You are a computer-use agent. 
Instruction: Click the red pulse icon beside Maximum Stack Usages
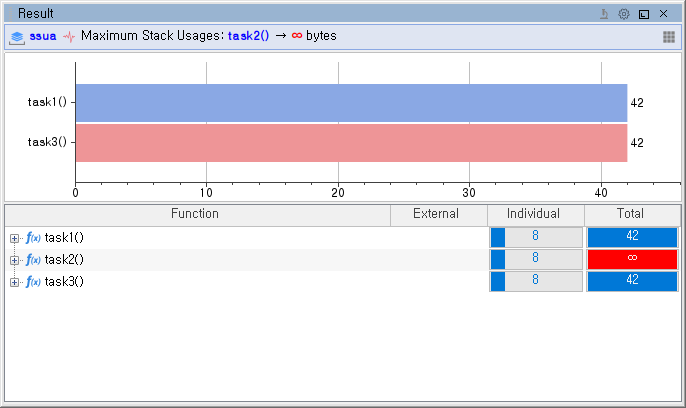(69, 36)
